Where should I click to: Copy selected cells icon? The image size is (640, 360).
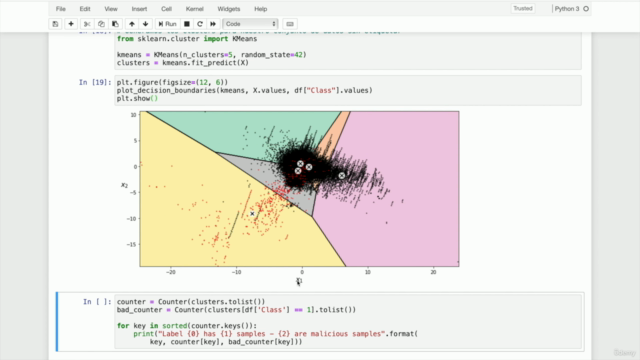(x=101, y=24)
